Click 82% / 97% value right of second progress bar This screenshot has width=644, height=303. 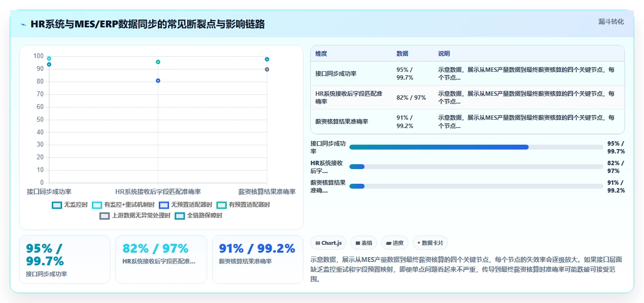point(616,167)
